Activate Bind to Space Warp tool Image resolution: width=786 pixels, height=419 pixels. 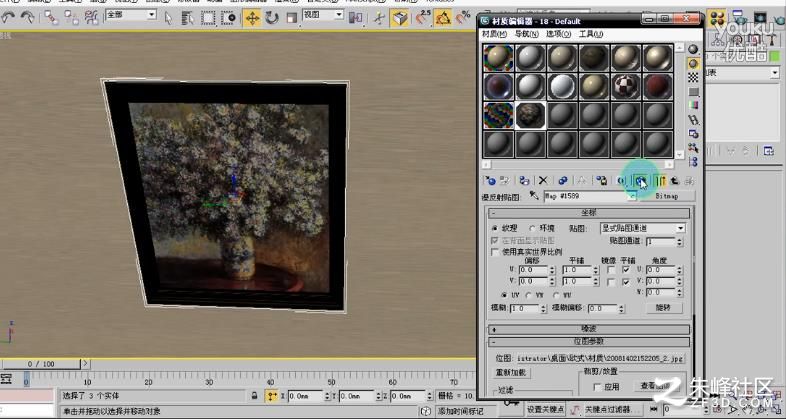[x=92, y=18]
